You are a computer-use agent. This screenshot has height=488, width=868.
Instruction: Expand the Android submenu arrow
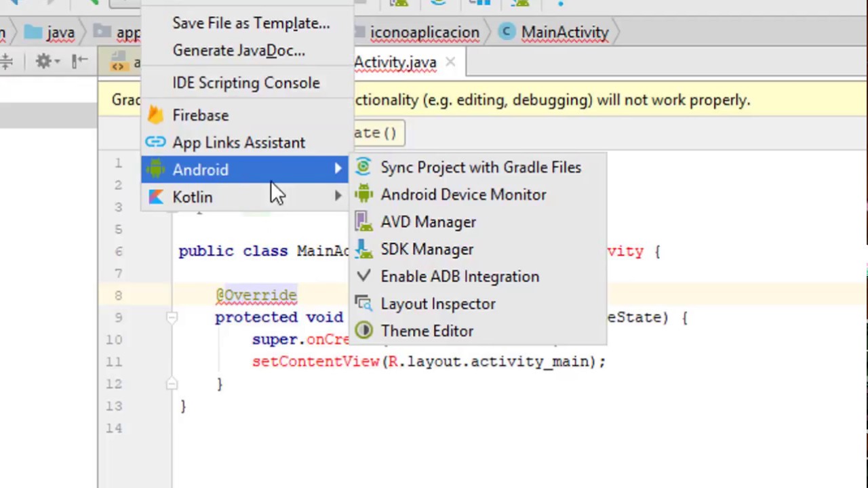click(x=338, y=169)
